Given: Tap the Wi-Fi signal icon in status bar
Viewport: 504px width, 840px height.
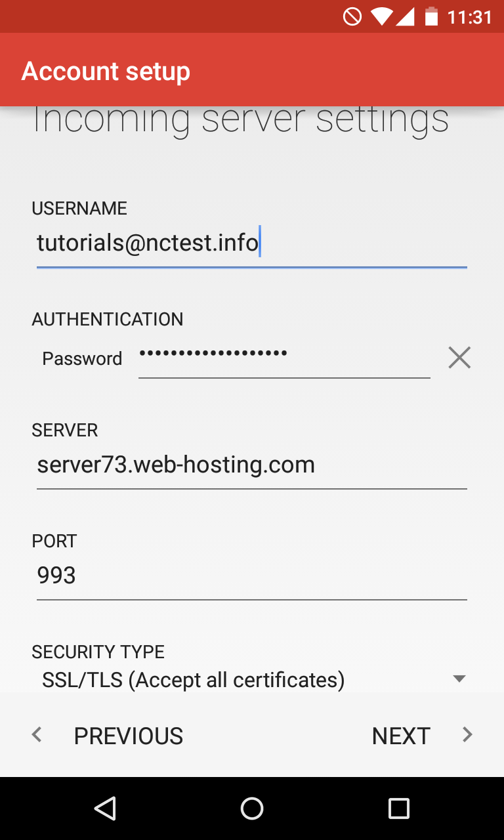Looking at the screenshot, I should (381, 16).
